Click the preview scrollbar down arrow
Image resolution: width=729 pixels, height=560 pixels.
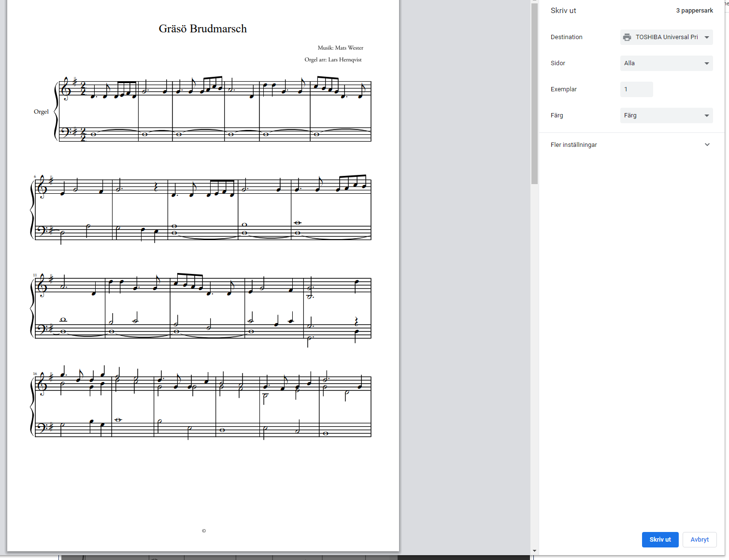click(534, 550)
